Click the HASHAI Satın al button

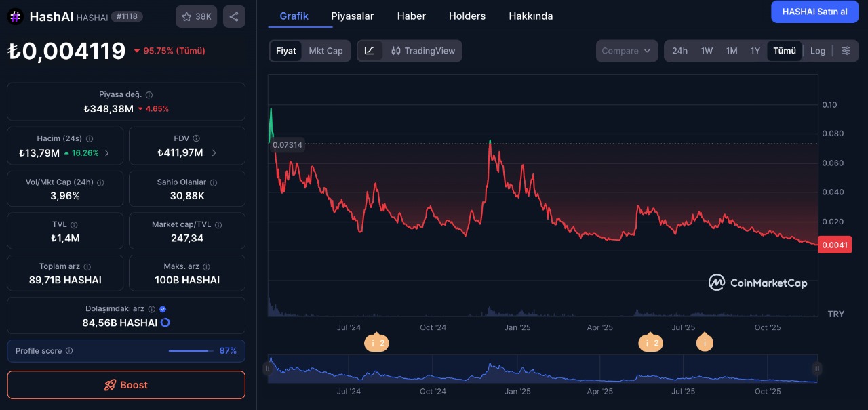pyautogui.click(x=814, y=12)
